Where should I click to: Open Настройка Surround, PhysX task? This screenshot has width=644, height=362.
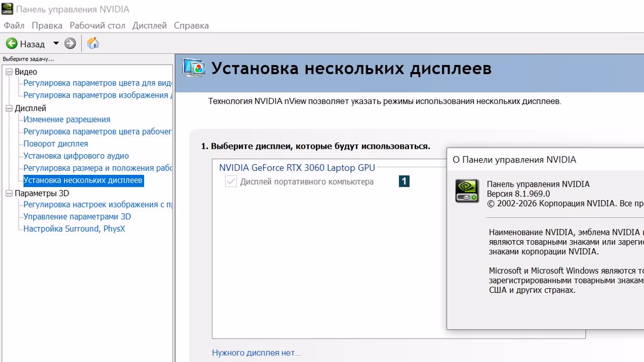point(74,228)
